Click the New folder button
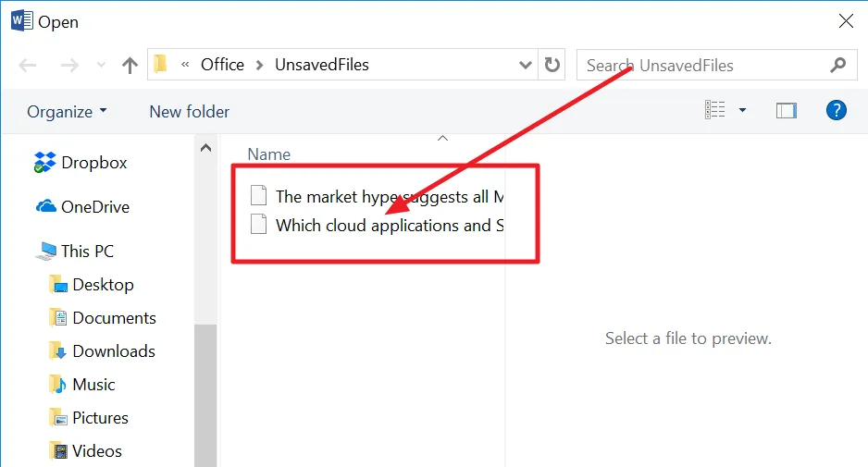 coord(190,112)
